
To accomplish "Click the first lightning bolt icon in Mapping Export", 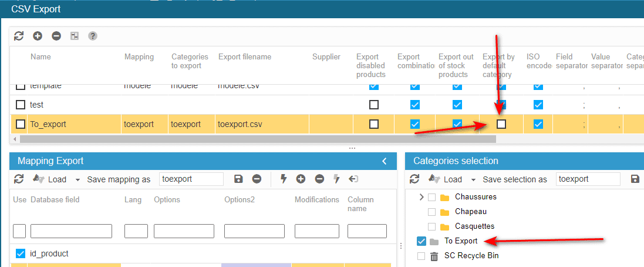I will (x=283, y=179).
